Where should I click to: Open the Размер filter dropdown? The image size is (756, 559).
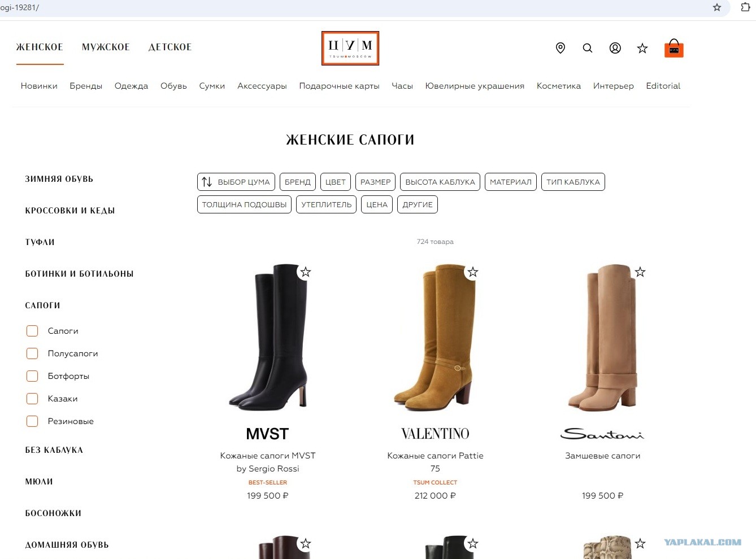[x=376, y=182]
